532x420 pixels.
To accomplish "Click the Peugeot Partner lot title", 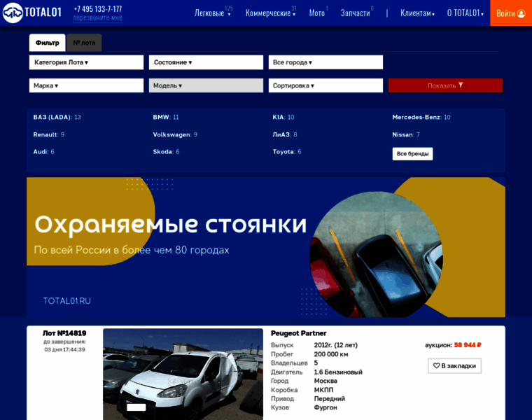I will [299, 333].
